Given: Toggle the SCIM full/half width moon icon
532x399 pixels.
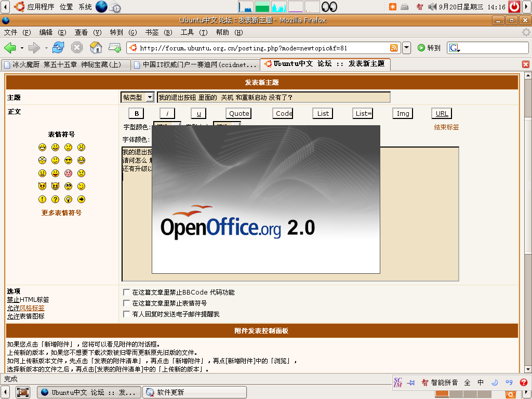Looking at the screenshot, I should point(495,383).
